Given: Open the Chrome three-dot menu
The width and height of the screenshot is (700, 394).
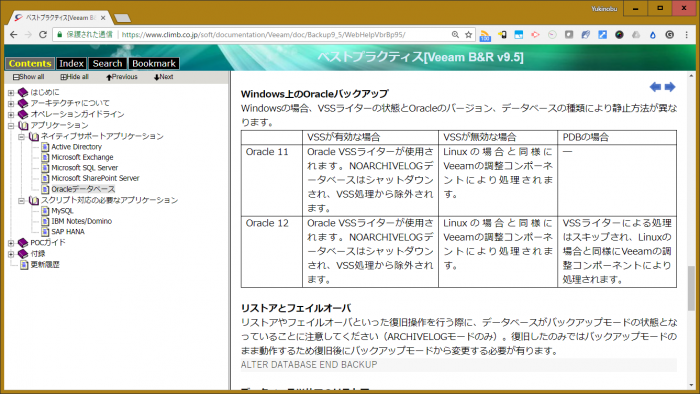Looking at the screenshot, I should pyautogui.click(x=687, y=34).
